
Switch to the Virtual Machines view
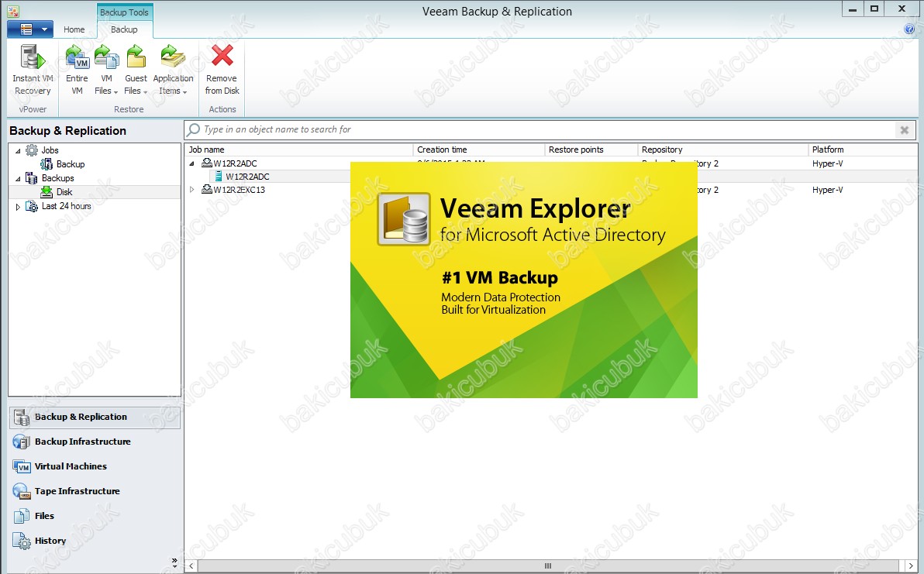pyautogui.click(x=95, y=466)
